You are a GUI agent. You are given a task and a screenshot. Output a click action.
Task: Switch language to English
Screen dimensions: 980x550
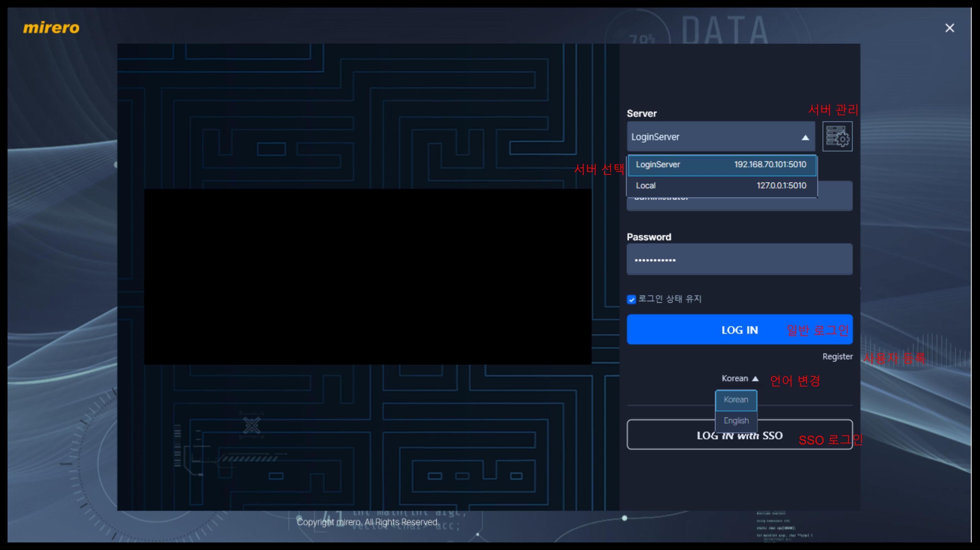(x=736, y=421)
